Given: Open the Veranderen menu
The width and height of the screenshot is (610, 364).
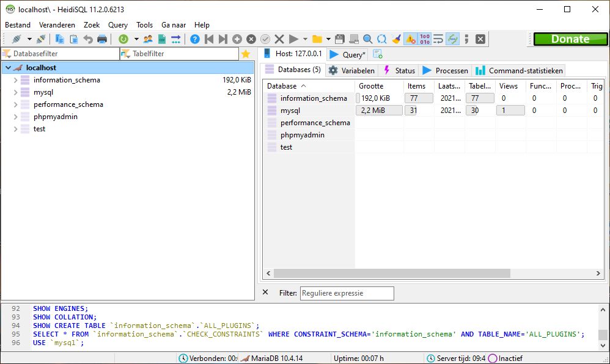Looking at the screenshot, I should click(x=57, y=25).
